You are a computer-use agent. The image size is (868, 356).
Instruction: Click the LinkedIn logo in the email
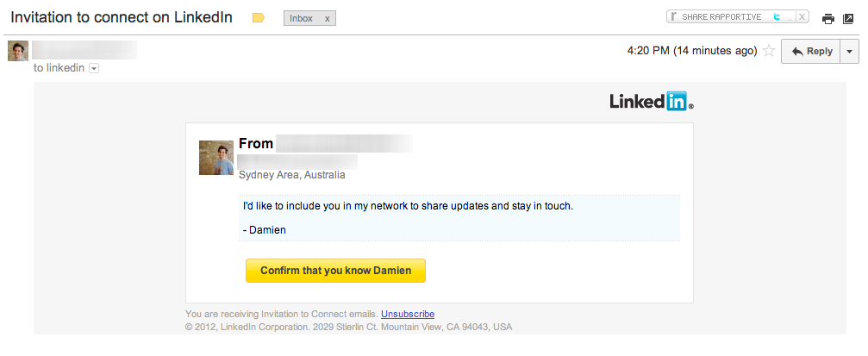click(x=651, y=102)
